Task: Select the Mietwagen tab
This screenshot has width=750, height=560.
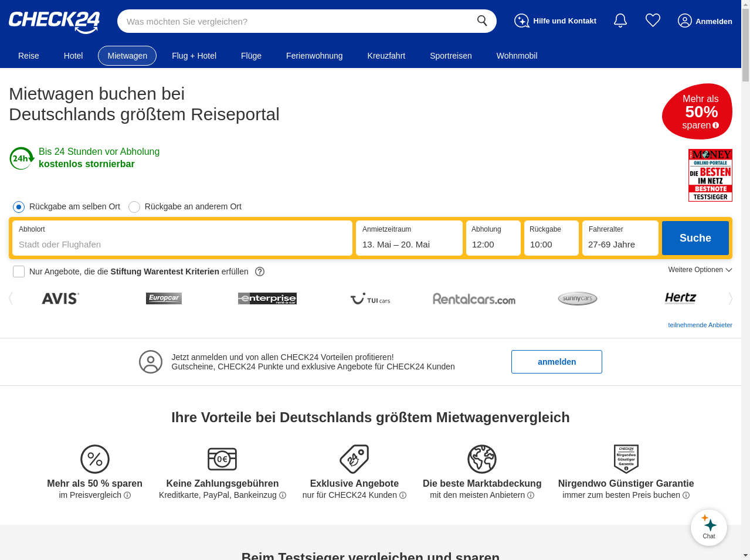Action: pos(127,56)
